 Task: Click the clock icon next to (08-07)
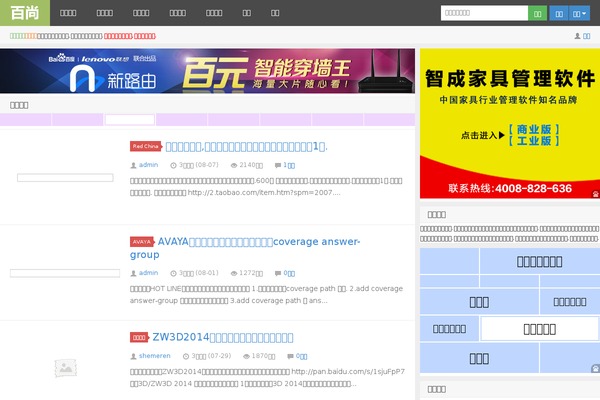click(173, 165)
